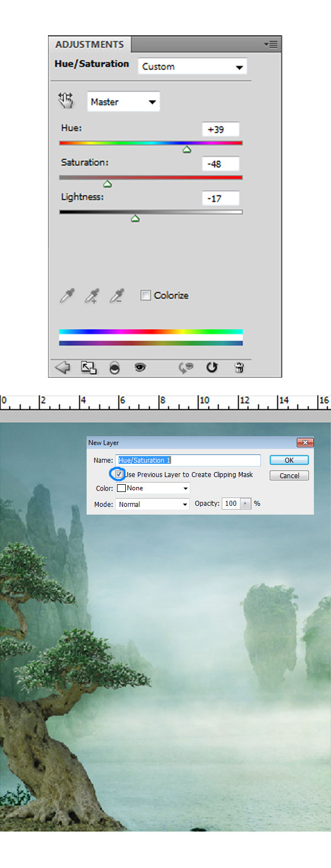This screenshot has height=868, width=331.
Task: Select the on-image targeted adjustment hand tool
Action: coord(66,100)
